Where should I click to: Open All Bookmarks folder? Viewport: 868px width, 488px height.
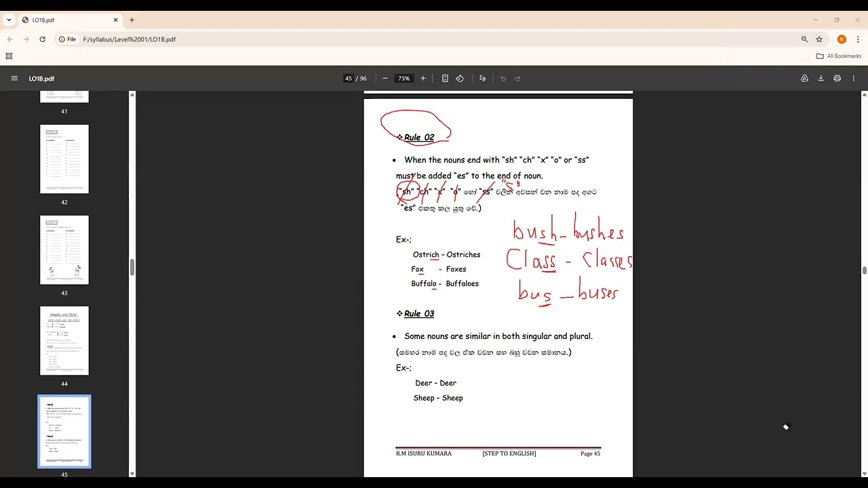pos(839,56)
